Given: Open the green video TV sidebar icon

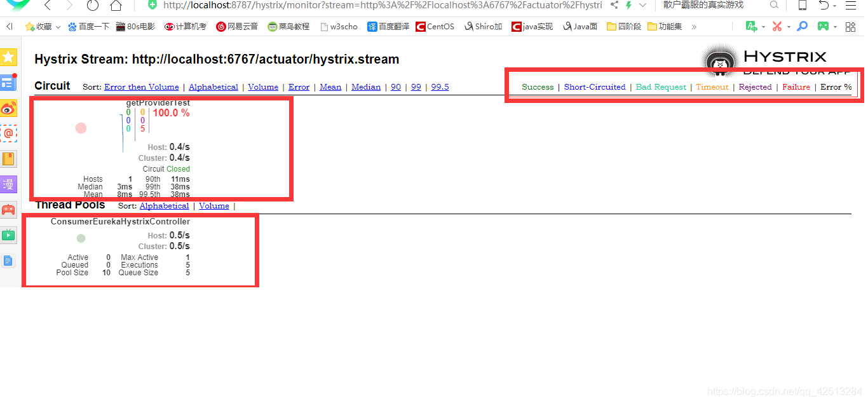Looking at the screenshot, I should click(8, 235).
